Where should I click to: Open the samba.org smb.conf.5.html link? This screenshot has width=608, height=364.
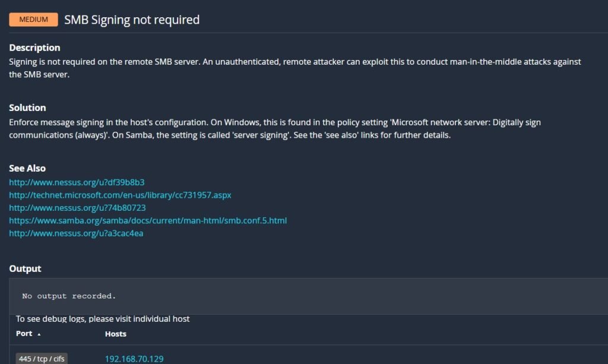148,220
